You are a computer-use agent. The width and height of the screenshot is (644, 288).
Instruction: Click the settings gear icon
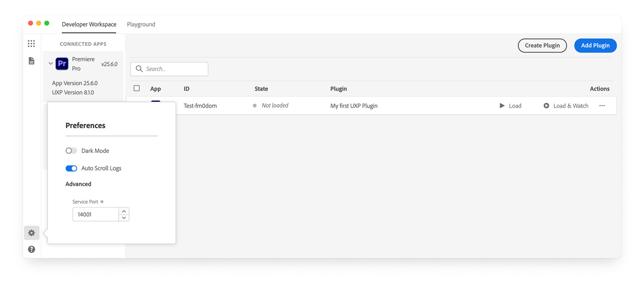coord(32,233)
